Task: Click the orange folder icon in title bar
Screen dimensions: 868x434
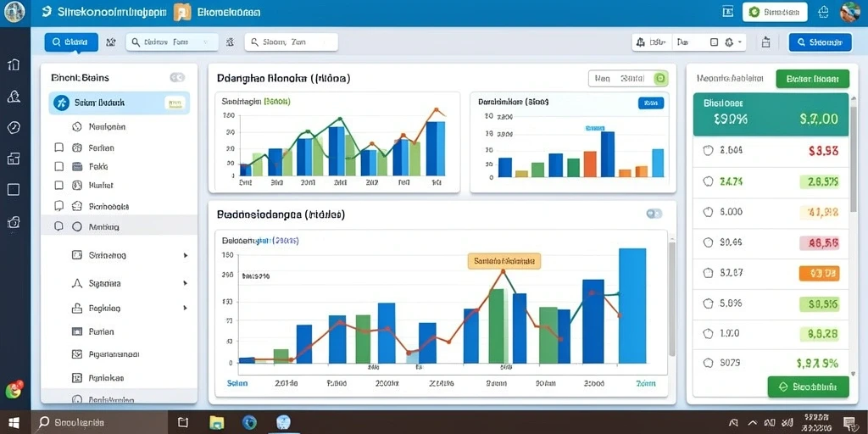Action: tap(182, 12)
